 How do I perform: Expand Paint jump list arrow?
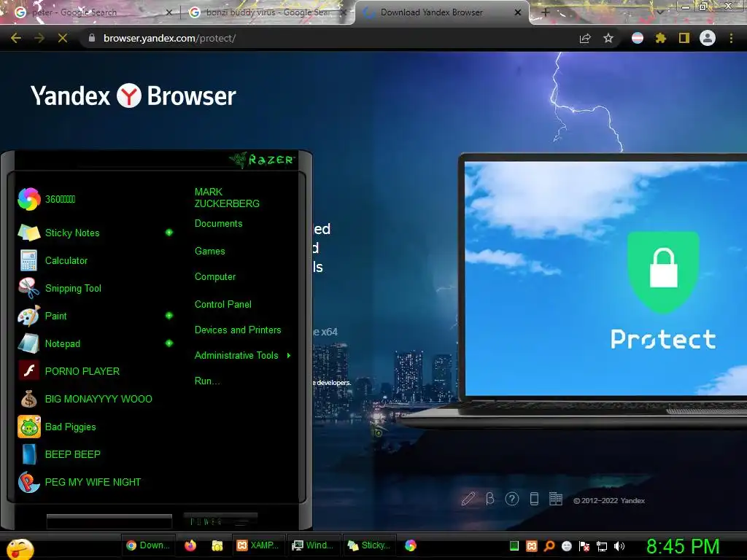point(169,315)
